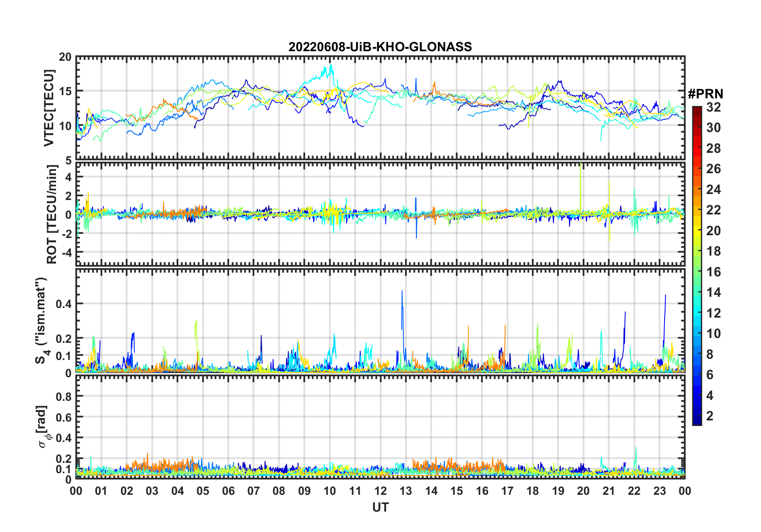Click the PRN color scale bar
The image size is (761, 532).
pyautogui.click(x=697, y=266)
